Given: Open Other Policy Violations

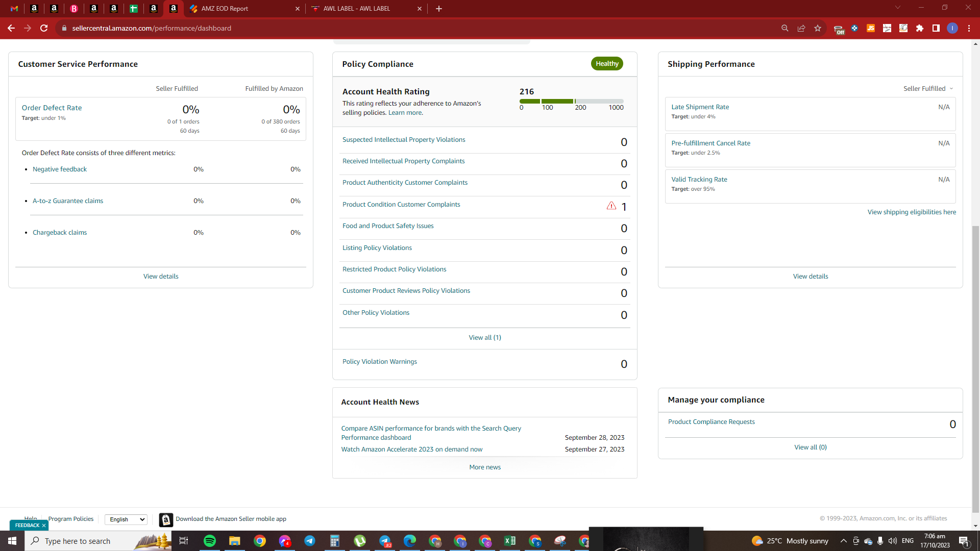Looking at the screenshot, I should [376, 313].
